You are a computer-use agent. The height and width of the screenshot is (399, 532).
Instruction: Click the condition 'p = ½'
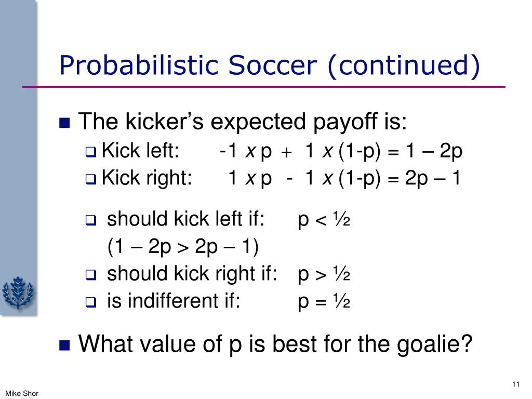(324, 301)
